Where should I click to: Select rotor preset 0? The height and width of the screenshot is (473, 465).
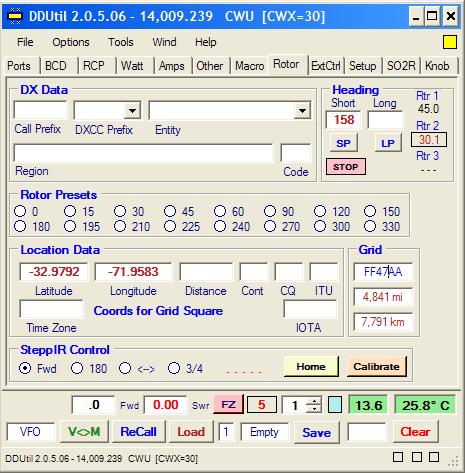(x=20, y=211)
